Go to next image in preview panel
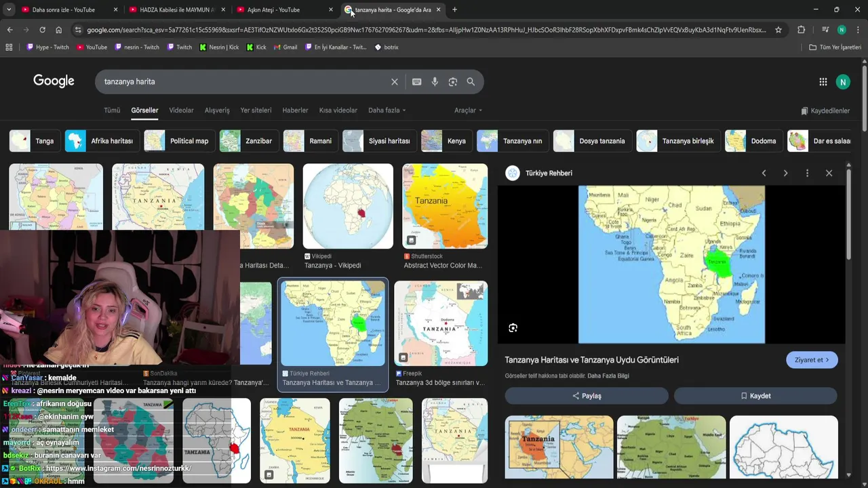 pyautogui.click(x=785, y=173)
